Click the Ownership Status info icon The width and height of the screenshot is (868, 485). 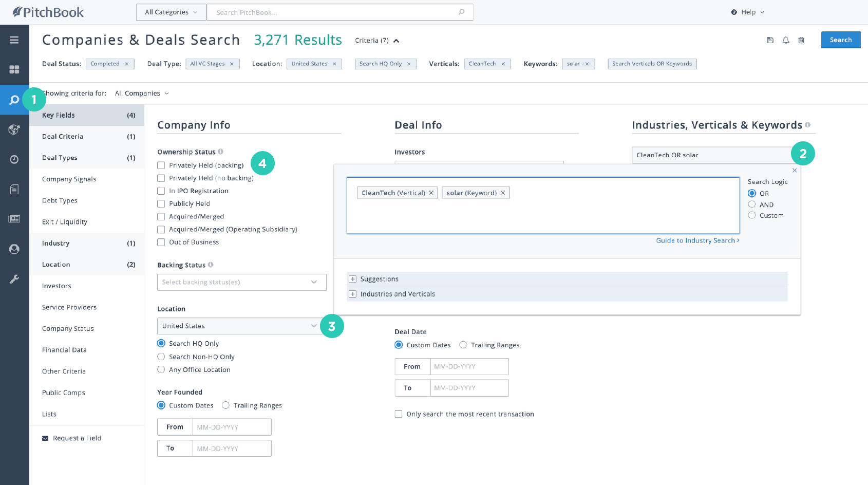(220, 152)
